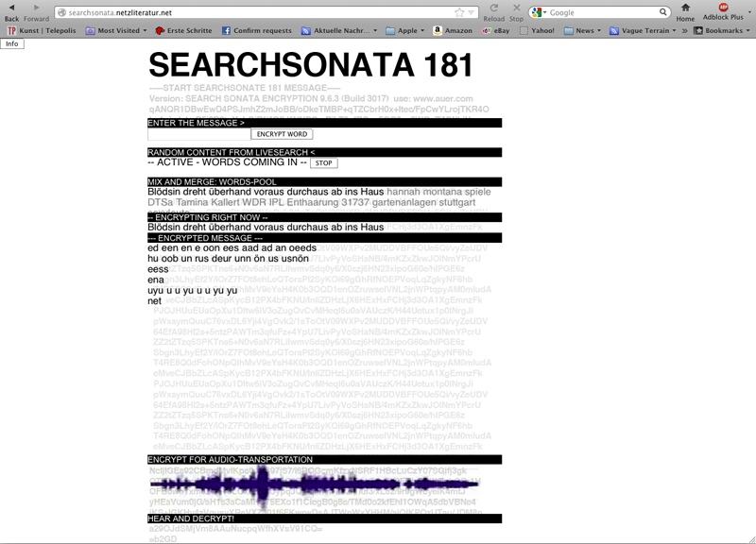Open Kunst | Telepolis bookmark
Image resolution: width=756 pixels, height=544 pixels.
click(x=40, y=30)
